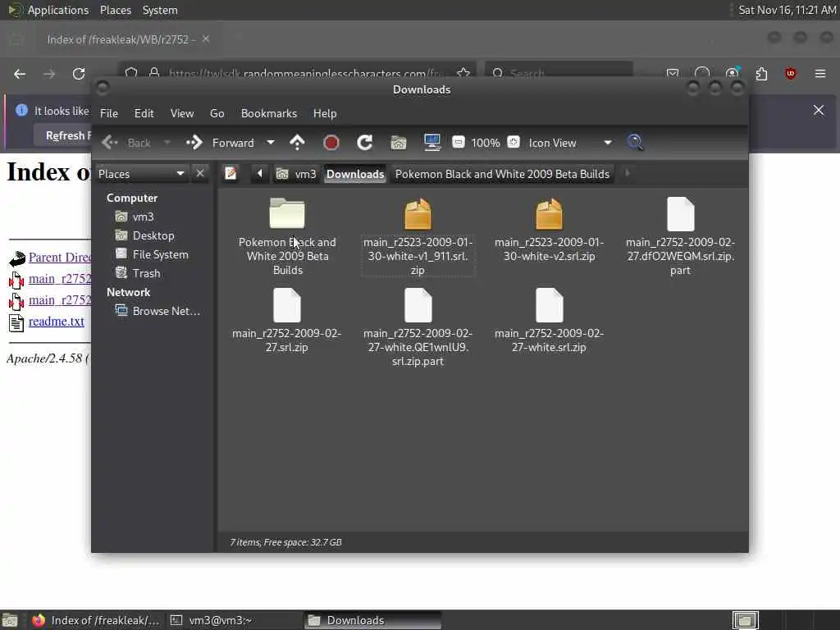This screenshot has width=840, height=630.
Task: Open the Help menu
Action: click(325, 113)
